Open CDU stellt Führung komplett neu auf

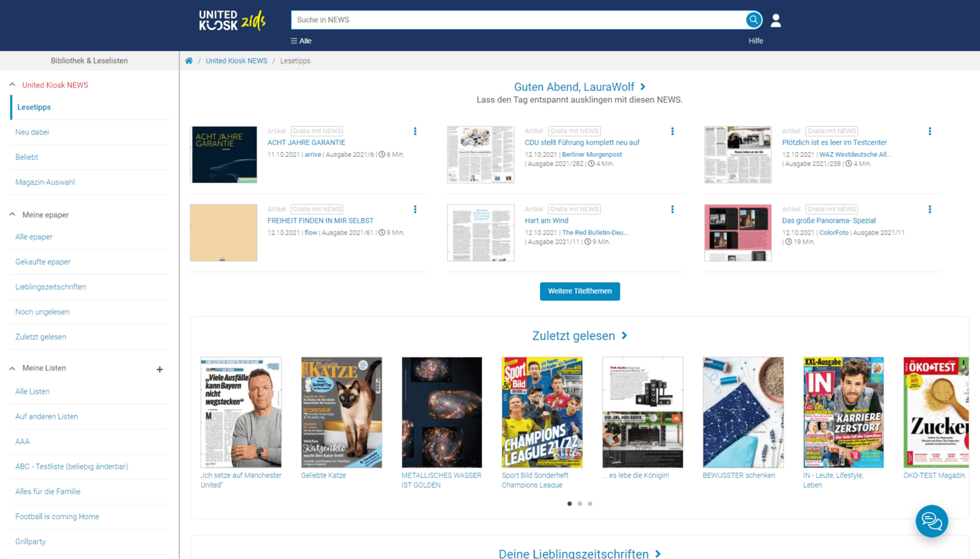tap(581, 142)
